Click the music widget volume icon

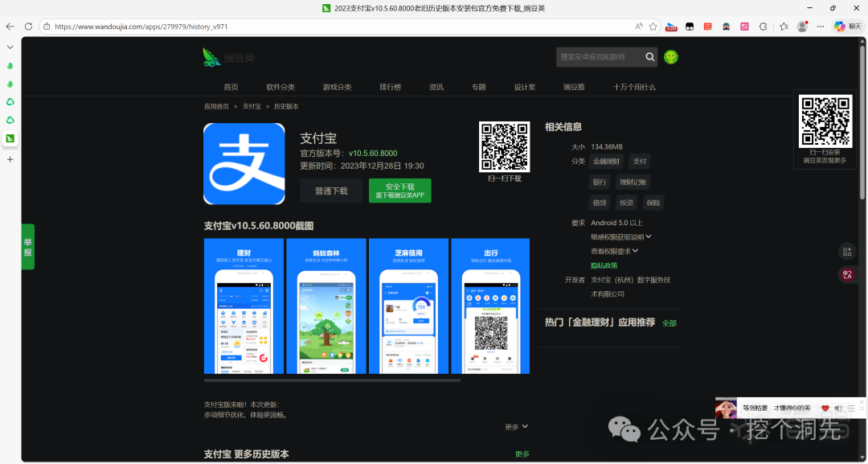(838, 408)
